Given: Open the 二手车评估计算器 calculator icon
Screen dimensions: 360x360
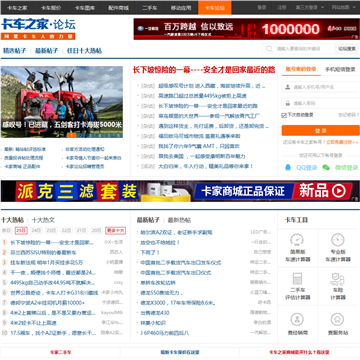Looking at the screenshot, I should [x=297, y=279].
